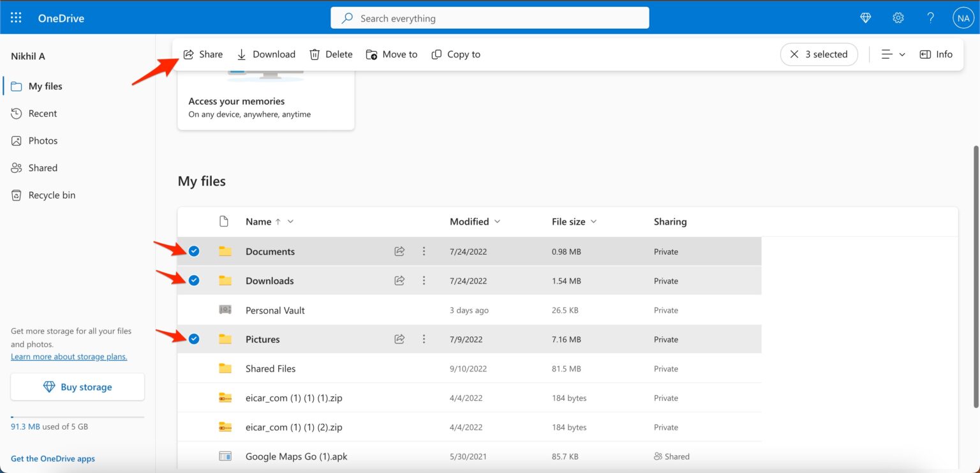Open eicar_com (1) (1) (1).zip file name
This screenshot has width=980, height=473.
(x=294, y=398)
